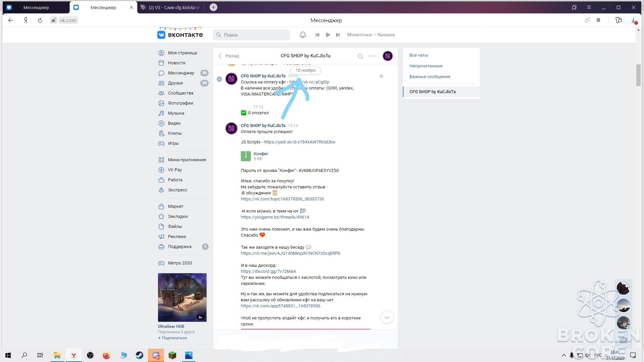The height and width of the screenshot is (362, 644).
Task: Open the VKontakte logo home link
Action: pyautogui.click(x=180, y=35)
